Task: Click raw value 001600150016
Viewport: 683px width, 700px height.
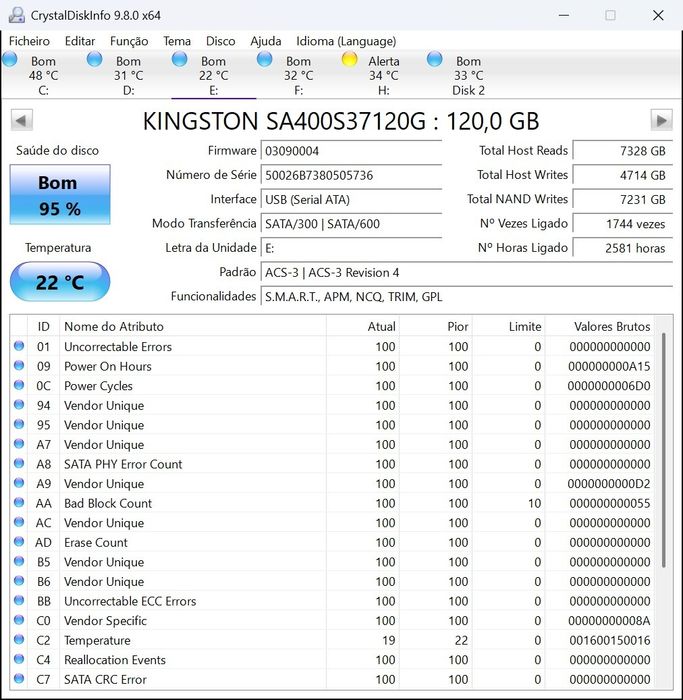Action: (x=609, y=641)
